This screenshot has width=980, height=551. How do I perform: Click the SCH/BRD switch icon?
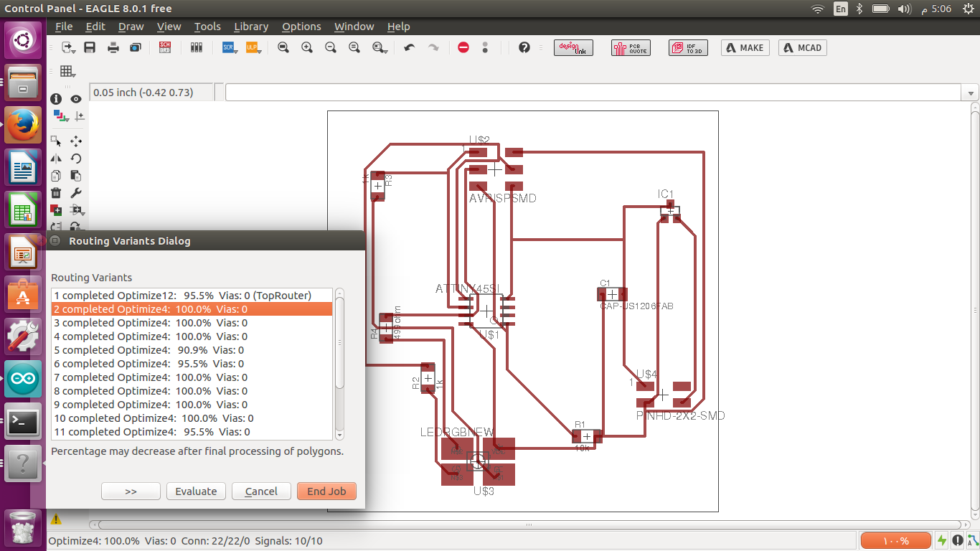coord(165,47)
